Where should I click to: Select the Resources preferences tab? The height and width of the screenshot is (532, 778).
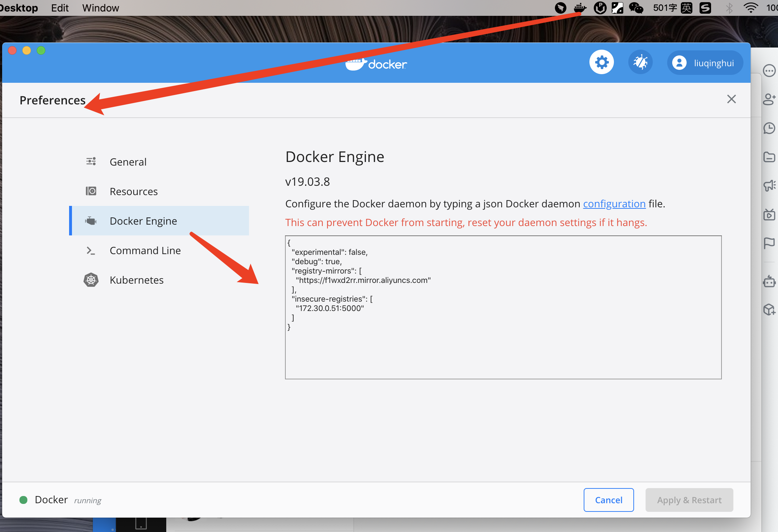point(159,191)
